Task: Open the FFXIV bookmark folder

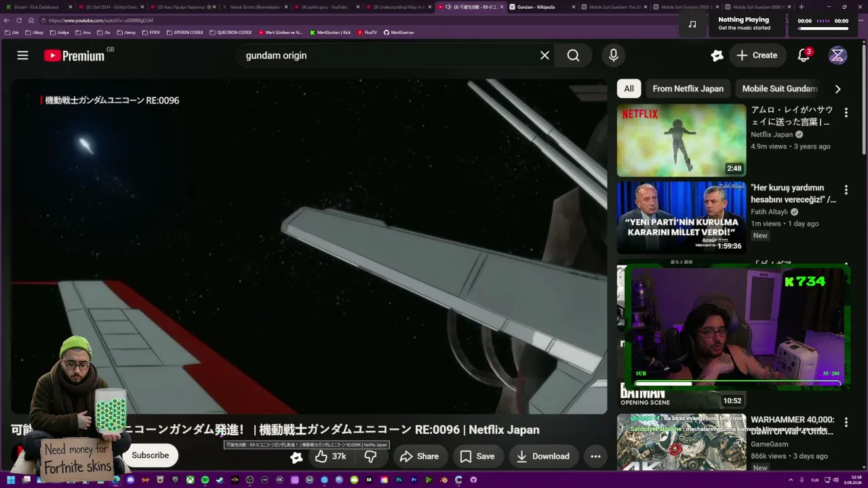Action: point(151,33)
